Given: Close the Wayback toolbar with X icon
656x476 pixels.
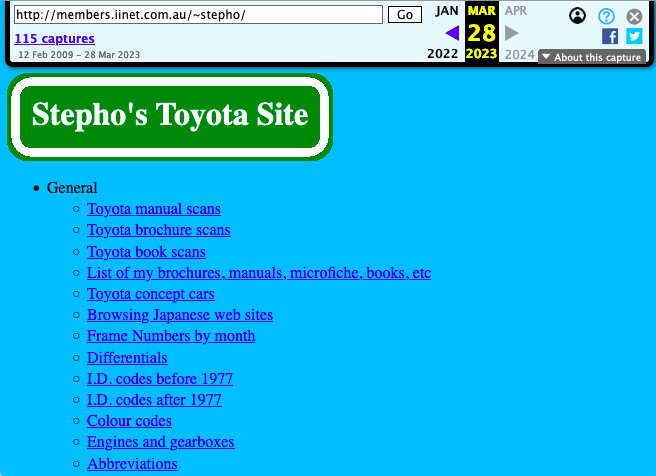Looking at the screenshot, I should coord(634,16).
